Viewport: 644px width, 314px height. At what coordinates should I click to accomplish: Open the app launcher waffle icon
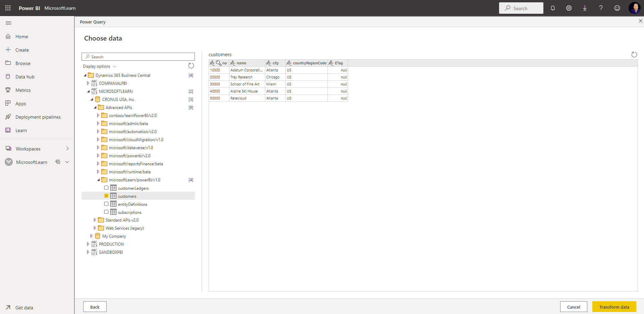pos(8,8)
